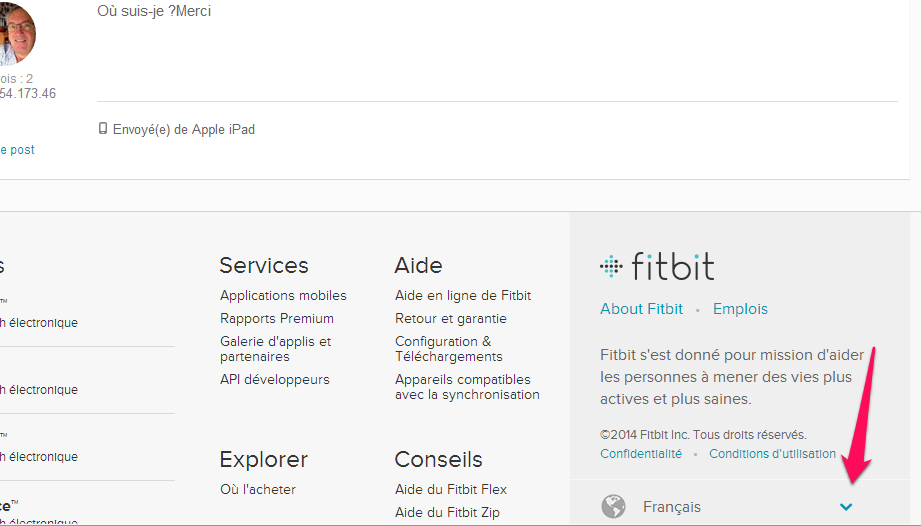Click the user avatar photo
The height and width of the screenshot is (526, 921).
point(16,33)
